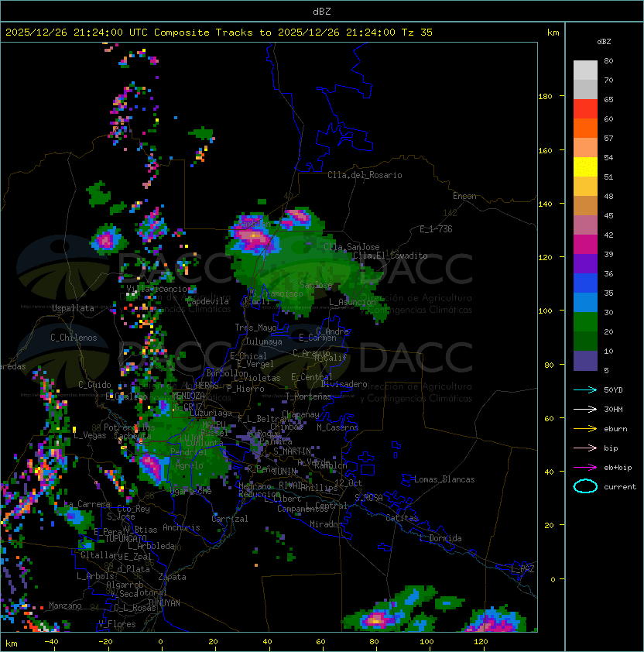Screen dimensions: 644x652
Task: Click the '160' km mark on right axis
Action: 545,150
